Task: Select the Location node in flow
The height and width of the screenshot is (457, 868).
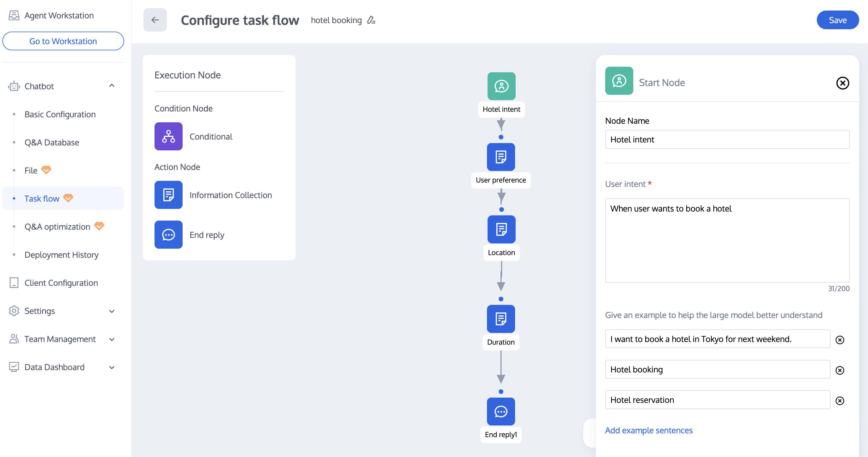Action: click(501, 229)
